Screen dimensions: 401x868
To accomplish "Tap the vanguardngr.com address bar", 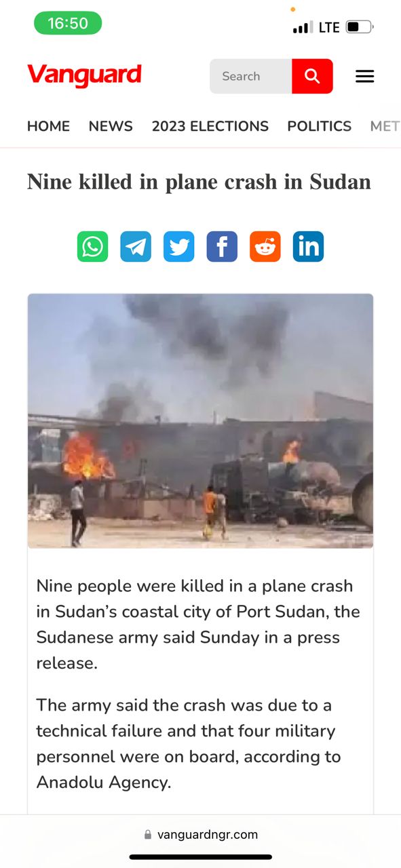I will [201, 835].
